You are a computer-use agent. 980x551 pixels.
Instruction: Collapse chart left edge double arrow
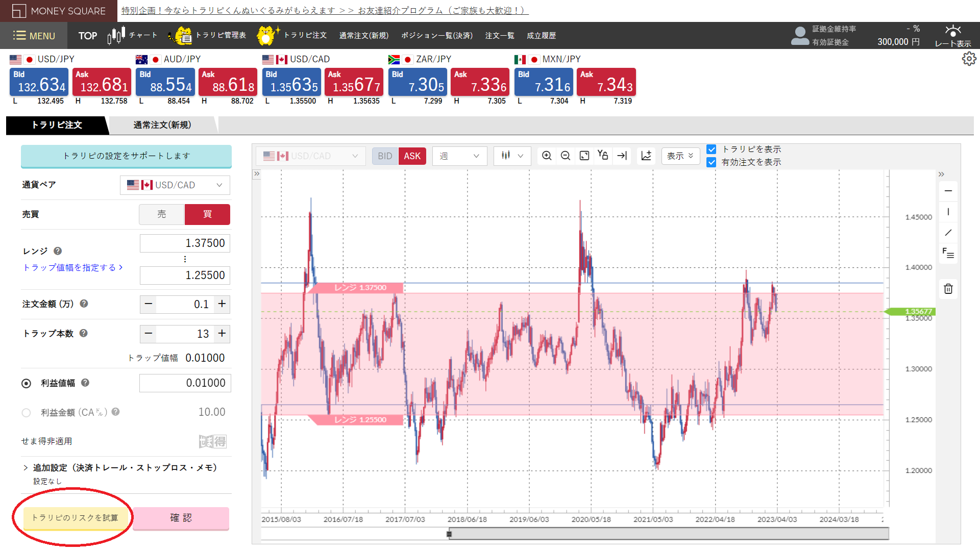coord(257,174)
